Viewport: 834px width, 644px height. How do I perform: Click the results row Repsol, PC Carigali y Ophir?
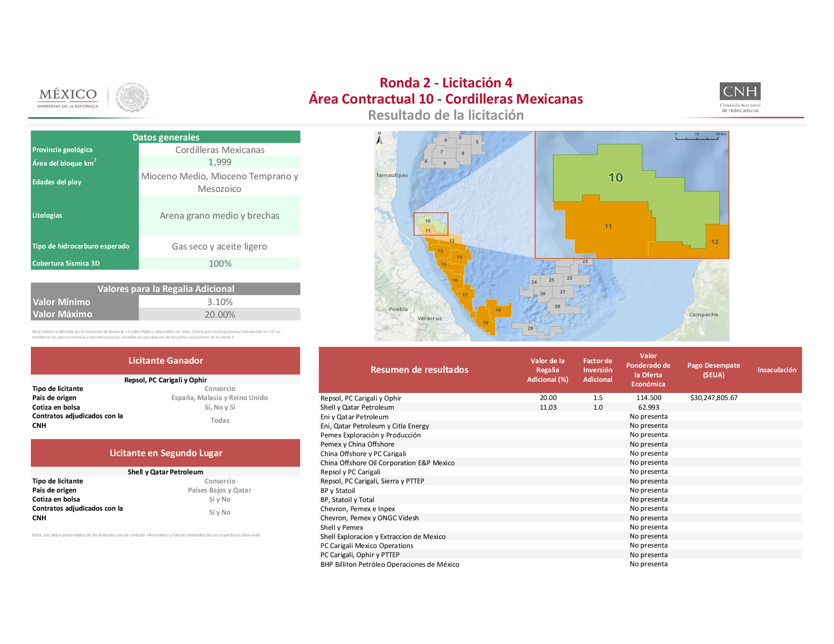click(560, 398)
